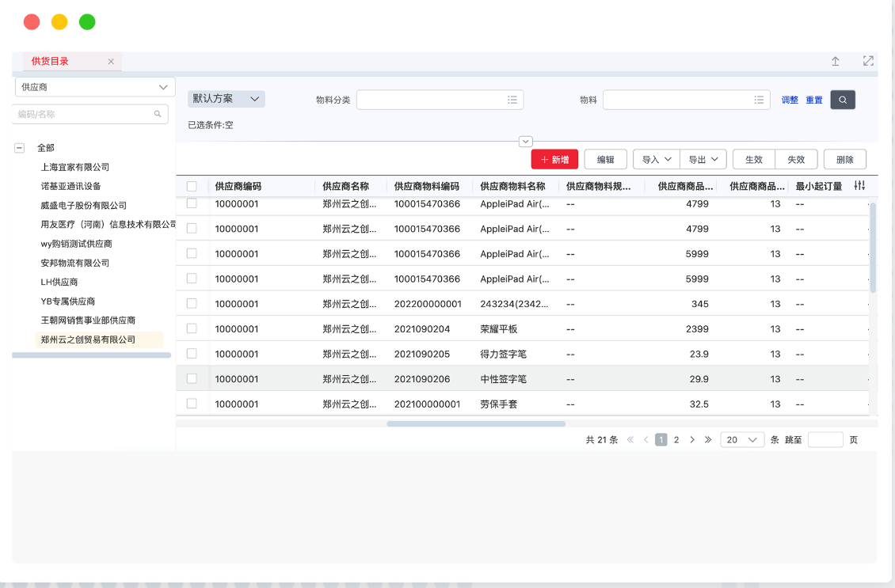The height and width of the screenshot is (588, 895).
Task: Check the 中性签字笔 row checkbox
Action: pyautogui.click(x=192, y=379)
